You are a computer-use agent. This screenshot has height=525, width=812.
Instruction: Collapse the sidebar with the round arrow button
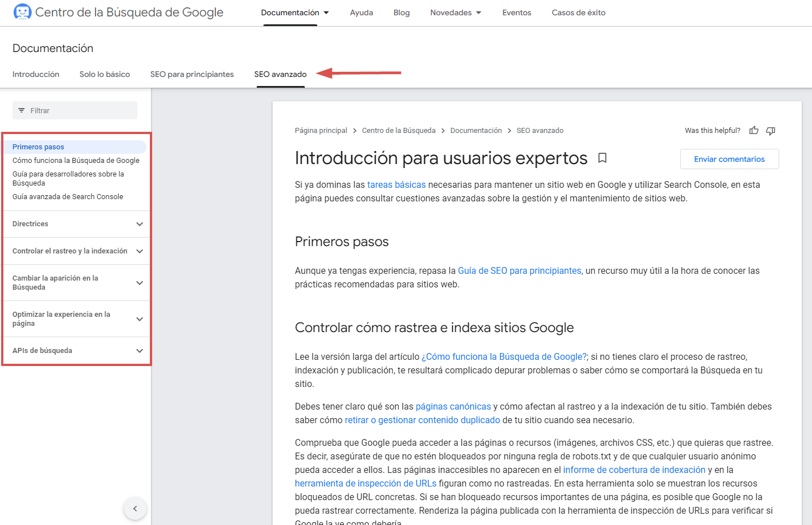point(135,509)
